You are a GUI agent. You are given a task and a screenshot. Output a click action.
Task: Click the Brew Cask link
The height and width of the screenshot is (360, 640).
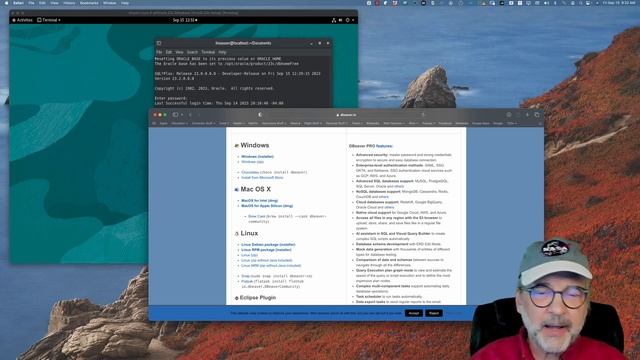(x=257, y=217)
